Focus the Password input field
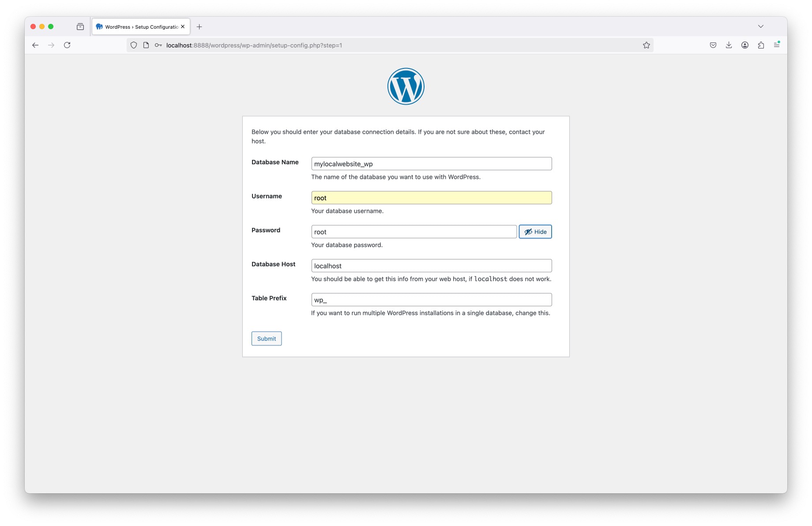This screenshot has height=526, width=812. coord(414,232)
